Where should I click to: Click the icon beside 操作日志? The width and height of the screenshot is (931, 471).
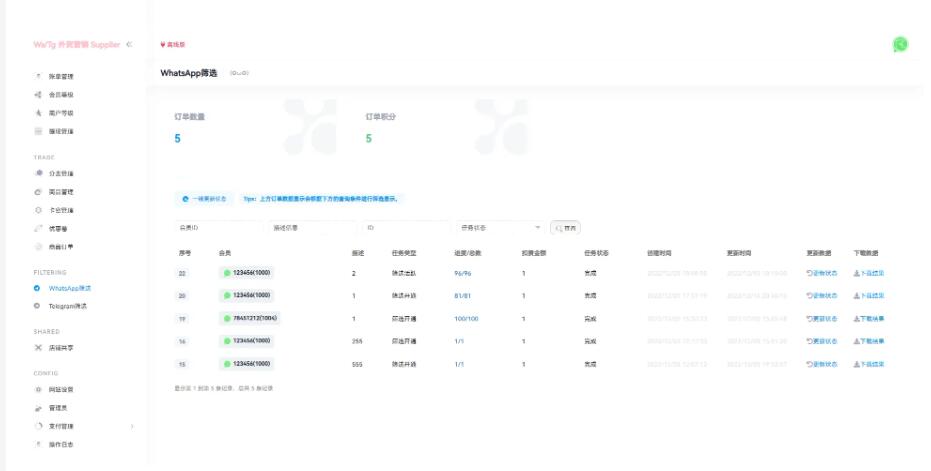click(38, 444)
